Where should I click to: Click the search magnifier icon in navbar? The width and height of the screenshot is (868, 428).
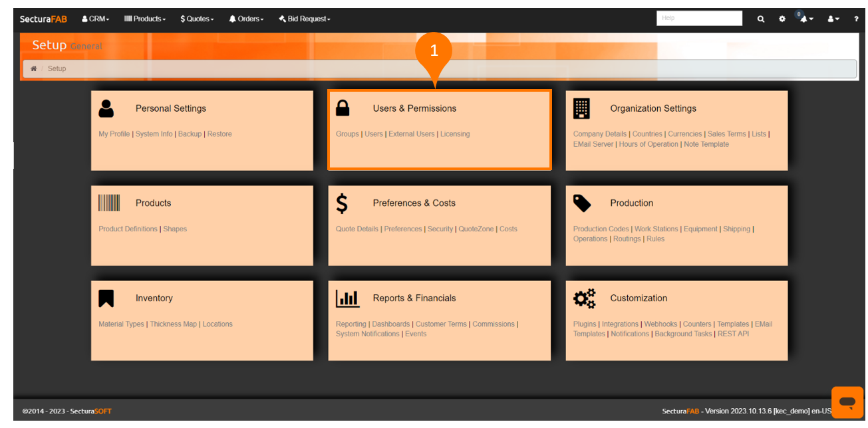click(761, 19)
